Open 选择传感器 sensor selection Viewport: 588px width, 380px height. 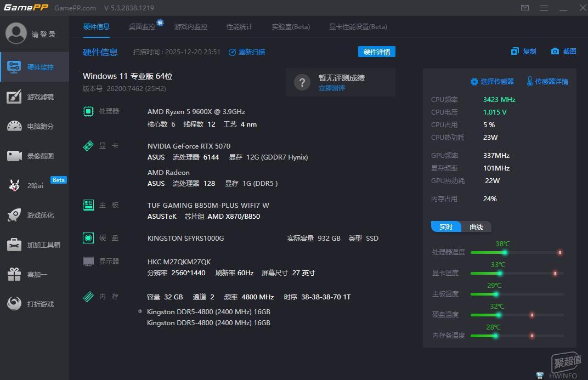coord(492,81)
